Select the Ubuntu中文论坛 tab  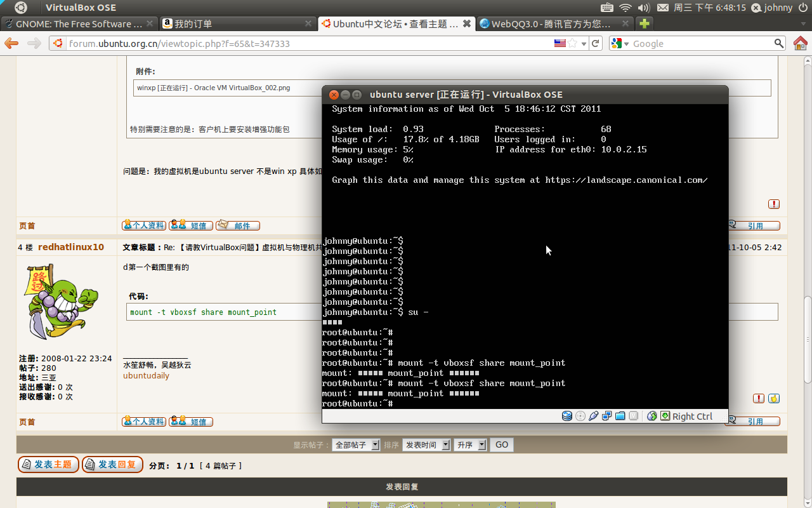[396, 23]
